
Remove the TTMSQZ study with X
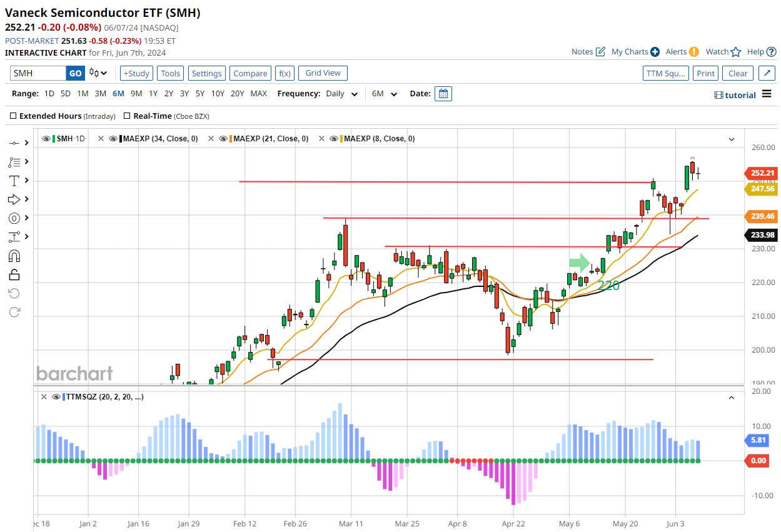[x=44, y=397]
